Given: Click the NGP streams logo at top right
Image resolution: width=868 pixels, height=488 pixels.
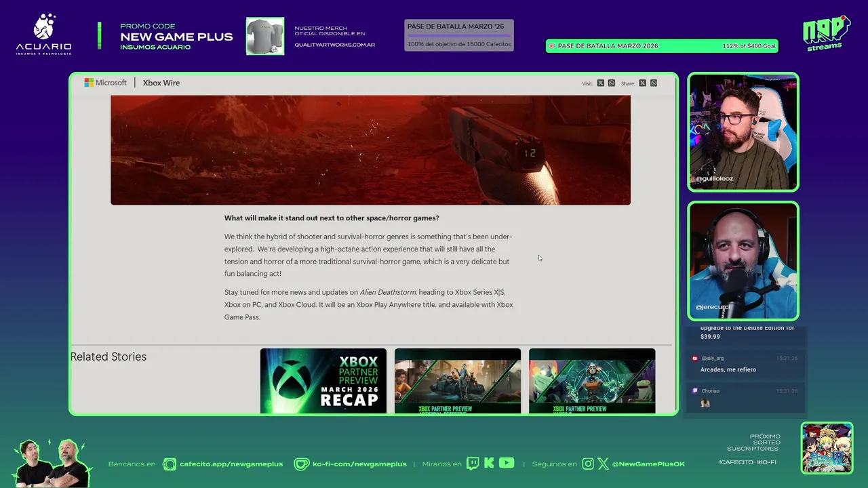Looking at the screenshot, I should point(827,33).
